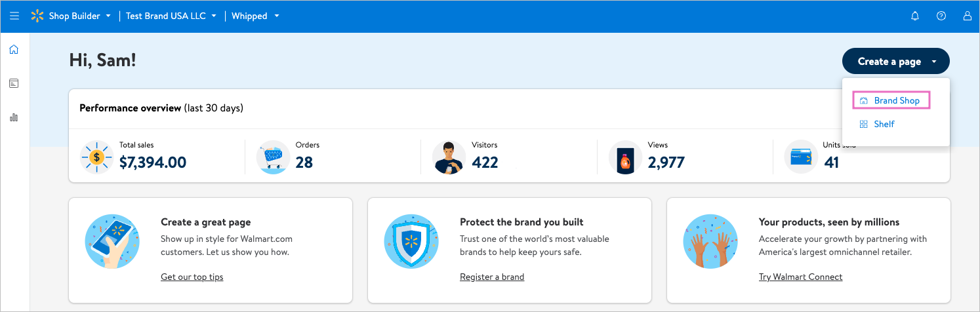The width and height of the screenshot is (980, 312).
Task: Click the Create a page button
Action: click(895, 62)
